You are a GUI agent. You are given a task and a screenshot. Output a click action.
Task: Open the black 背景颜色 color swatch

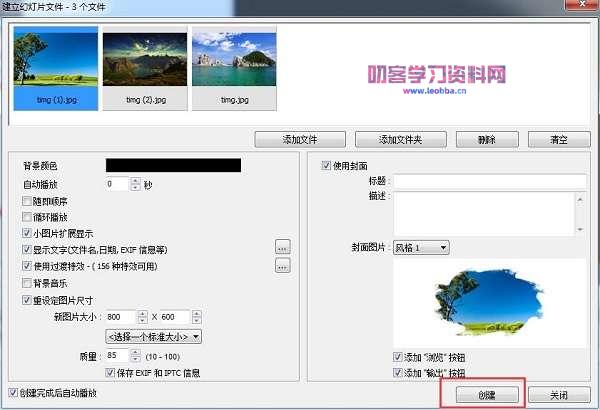[173, 165]
